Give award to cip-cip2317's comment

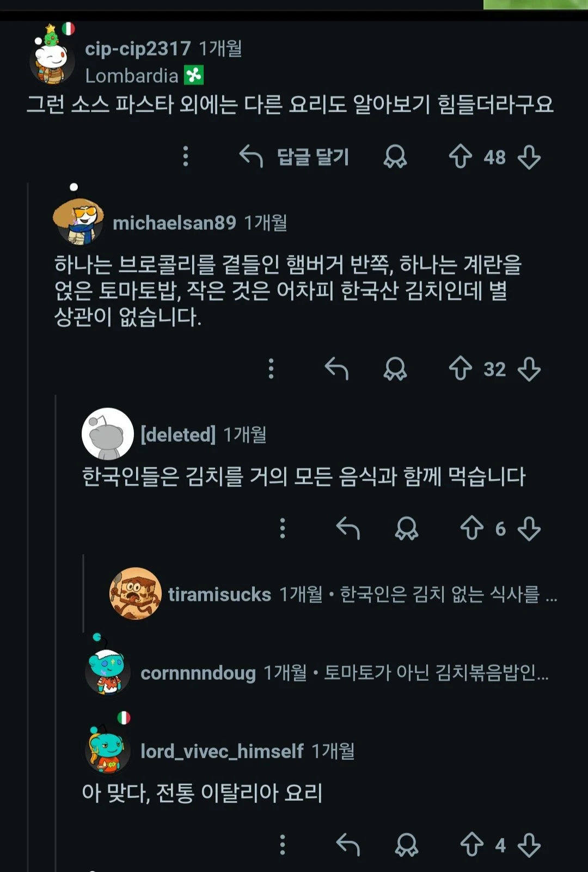click(395, 157)
